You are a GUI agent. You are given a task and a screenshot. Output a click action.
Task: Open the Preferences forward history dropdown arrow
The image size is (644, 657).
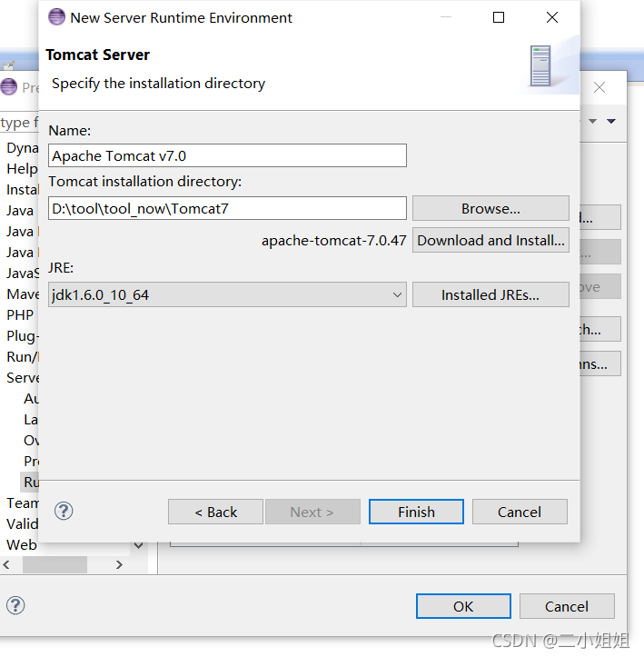pos(592,121)
